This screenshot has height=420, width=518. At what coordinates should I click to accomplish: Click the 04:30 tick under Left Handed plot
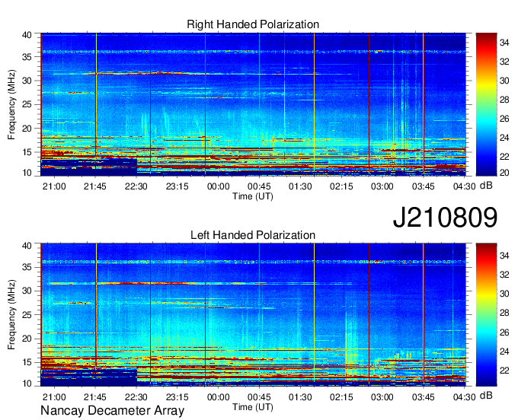pyautogui.click(x=464, y=396)
